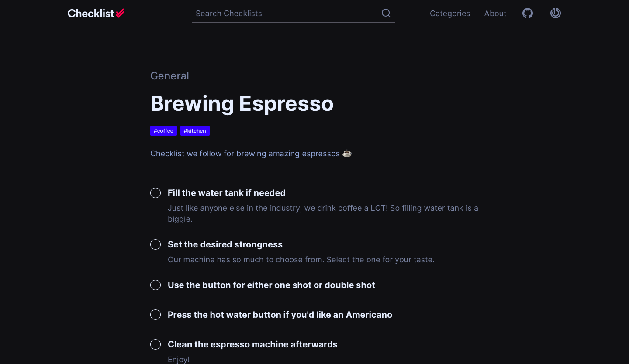Mark the one shot or double shot step done
The width and height of the screenshot is (629, 364).
pyautogui.click(x=156, y=285)
